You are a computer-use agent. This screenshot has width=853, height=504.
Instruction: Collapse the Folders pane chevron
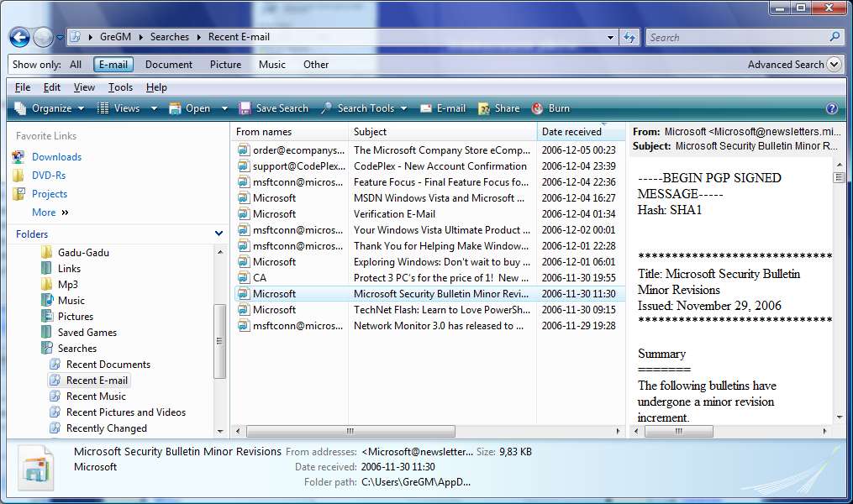point(219,234)
